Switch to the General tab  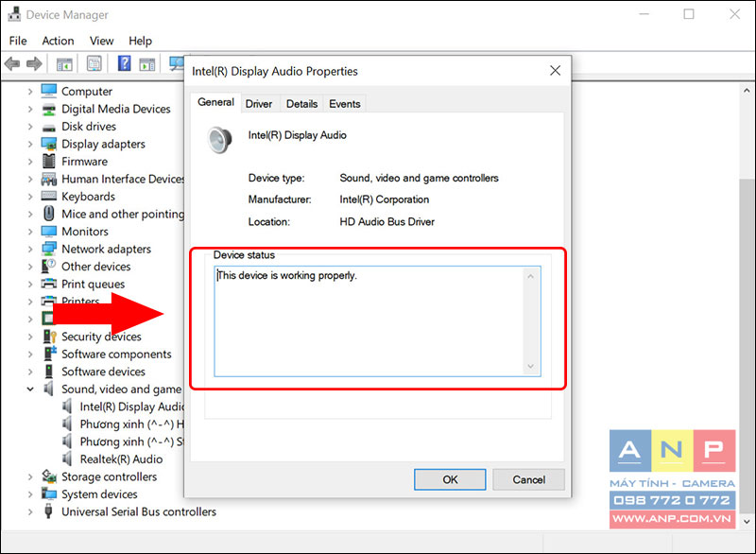point(216,102)
